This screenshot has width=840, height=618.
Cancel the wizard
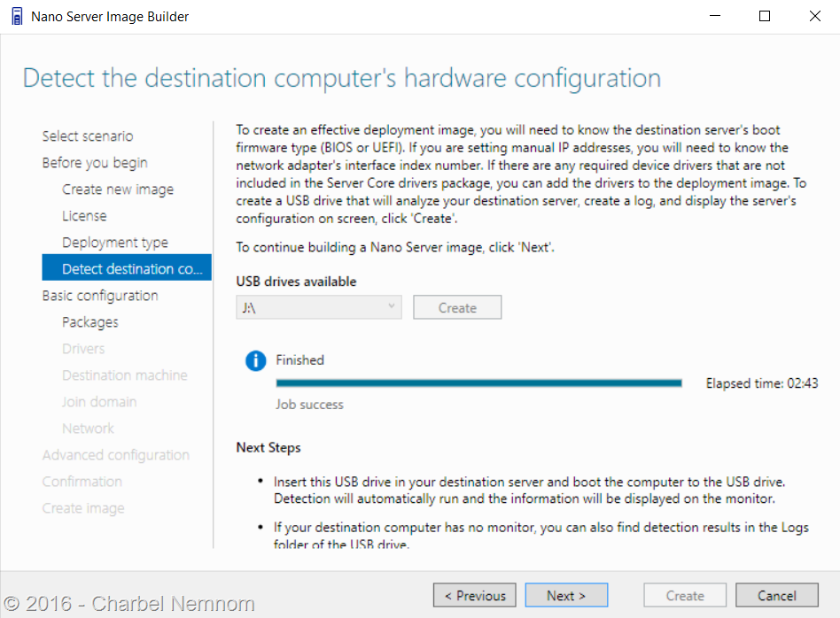[x=777, y=595]
